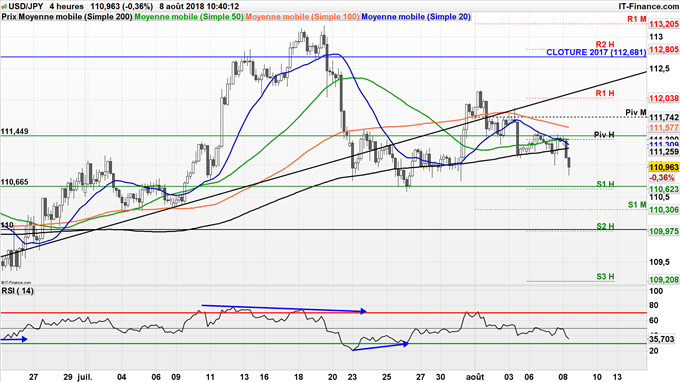Click the -0,36% change tag
Image resolution: width=680 pixels, height=382 pixels.
(x=662, y=178)
